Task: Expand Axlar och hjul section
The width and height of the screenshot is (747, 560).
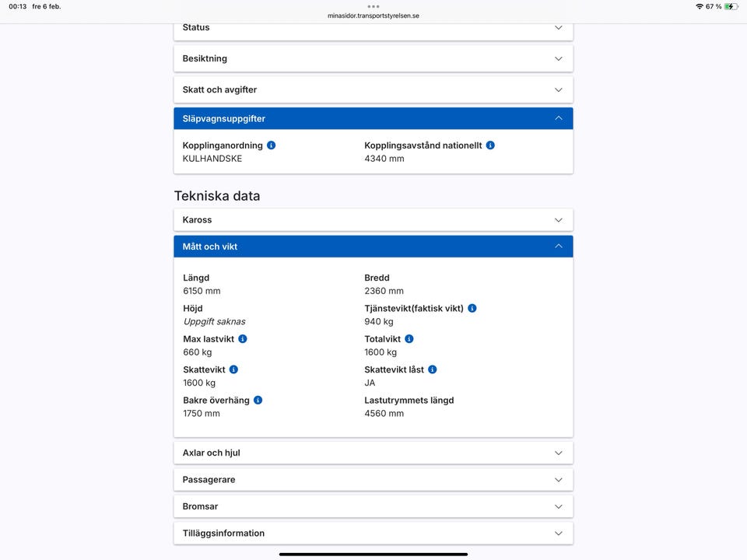Action: point(373,453)
